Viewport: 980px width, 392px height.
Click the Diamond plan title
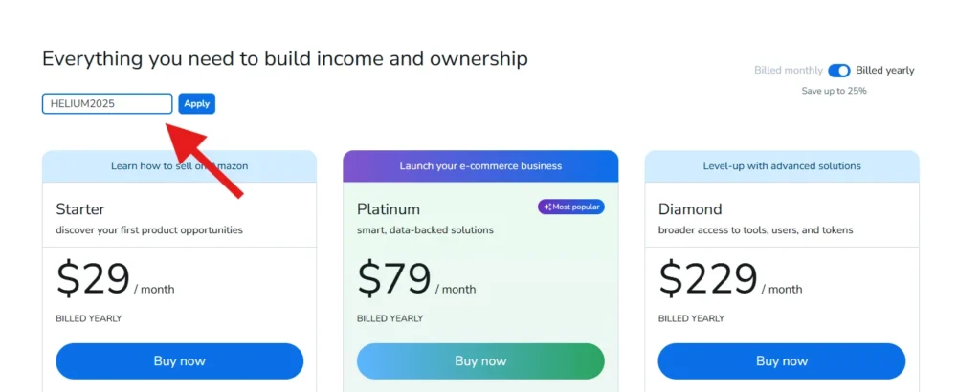point(690,209)
